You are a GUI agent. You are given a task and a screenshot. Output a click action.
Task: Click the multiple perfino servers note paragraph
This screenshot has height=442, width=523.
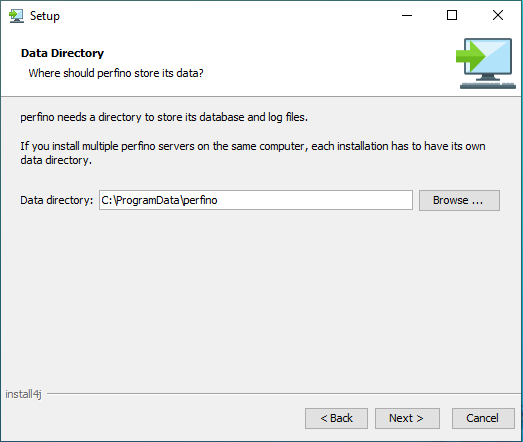tap(253, 153)
